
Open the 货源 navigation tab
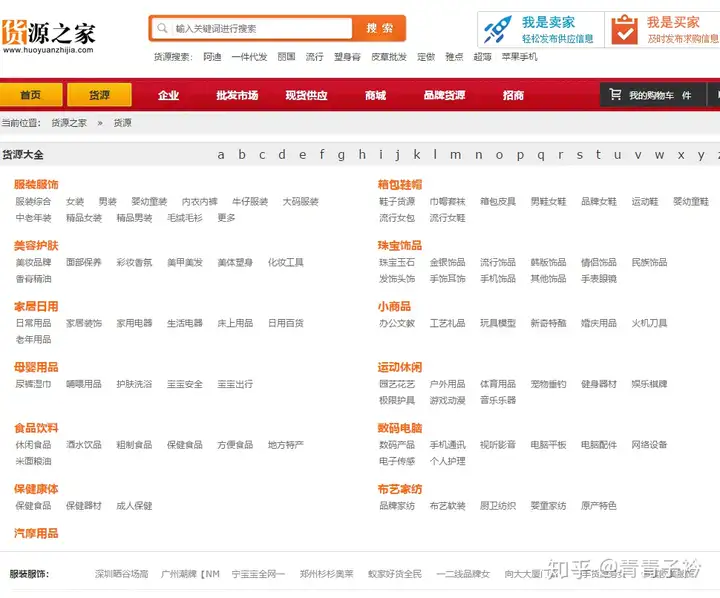tap(99, 95)
